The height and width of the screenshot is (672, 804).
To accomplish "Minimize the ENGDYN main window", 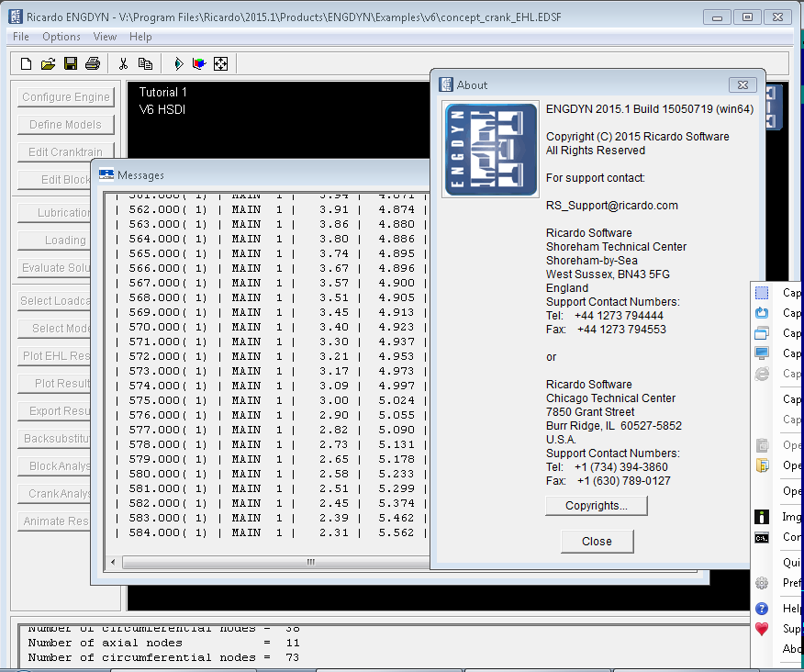I will pyautogui.click(x=717, y=17).
